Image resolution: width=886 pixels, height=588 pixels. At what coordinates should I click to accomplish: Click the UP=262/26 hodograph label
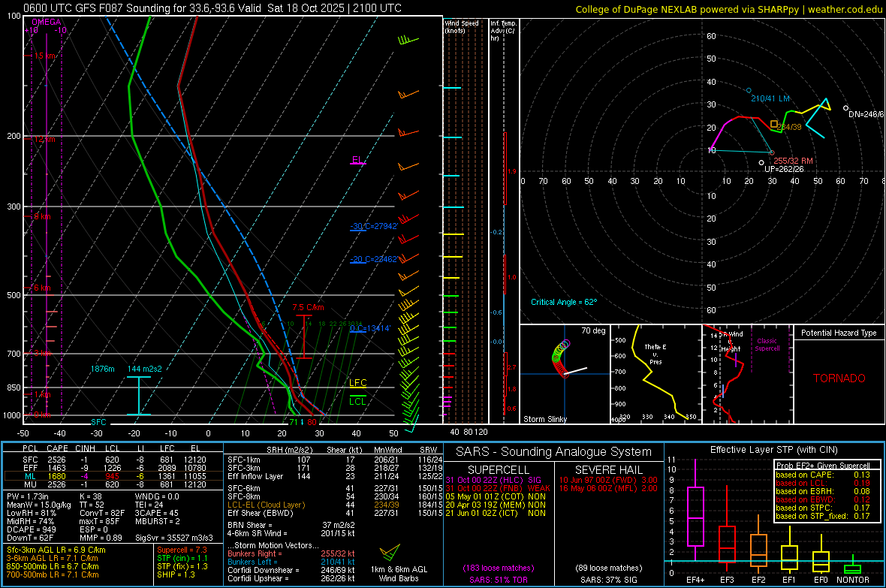(784, 169)
